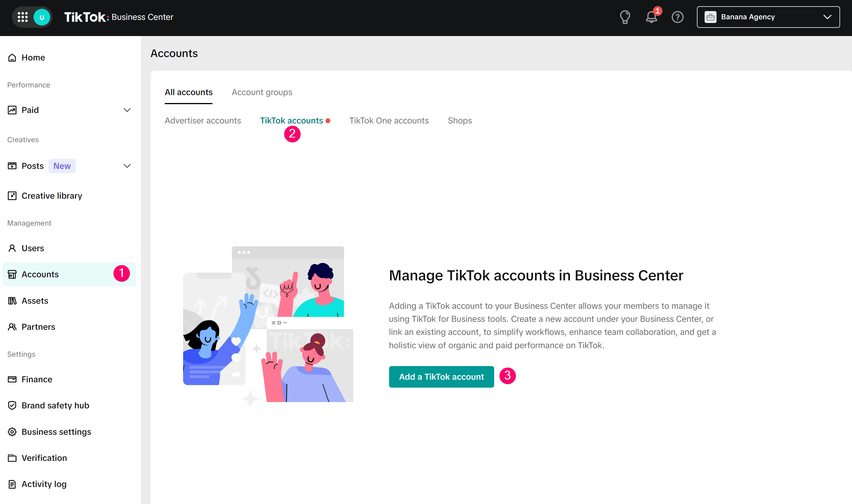Click the Posts video icon
852x504 pixels.
coord(12,166)
